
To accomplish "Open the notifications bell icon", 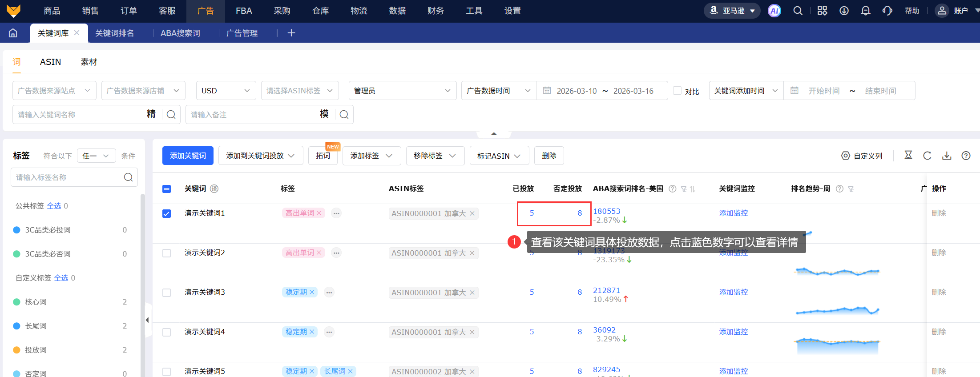I will click(x=865, y=11).
